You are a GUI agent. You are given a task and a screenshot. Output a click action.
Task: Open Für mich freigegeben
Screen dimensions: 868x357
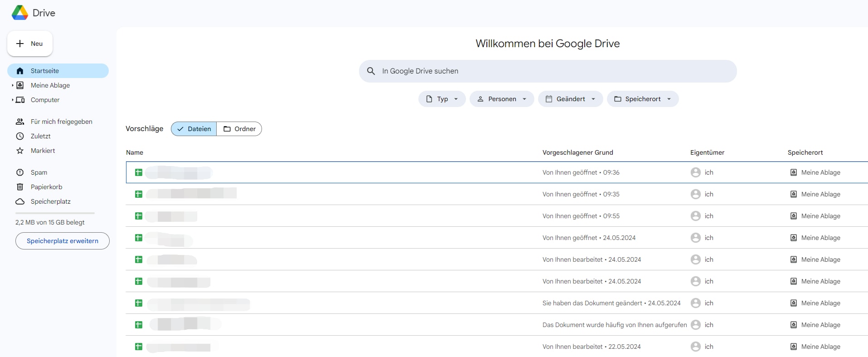[x=58, y=122]
